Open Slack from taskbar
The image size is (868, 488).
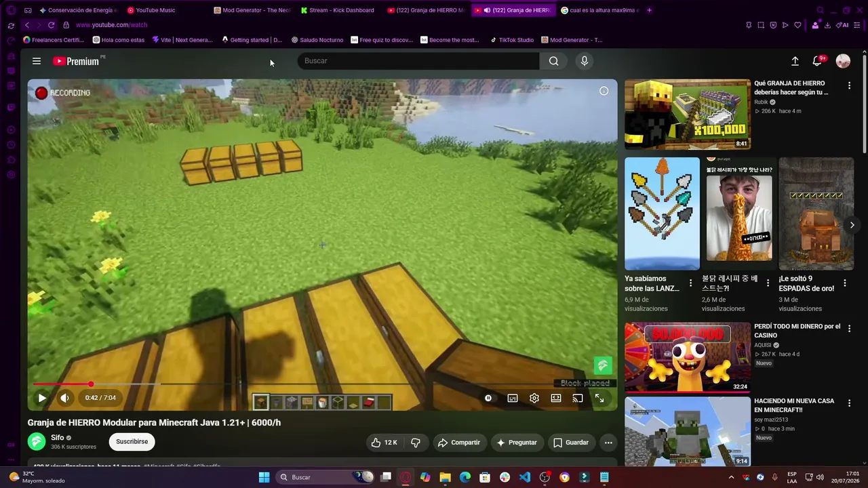505,477
